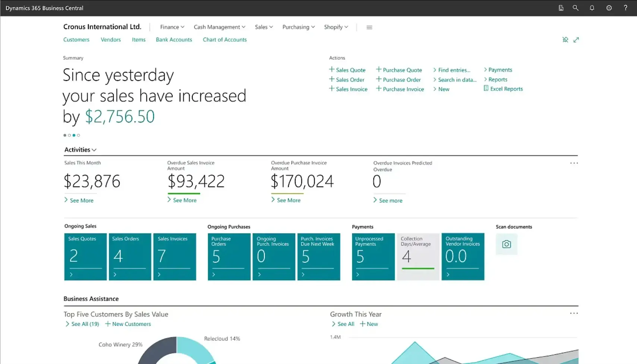Open the ellipsis menu next to Growth This Year
Screen dimensions: 637x364
(x=573, y=313)
